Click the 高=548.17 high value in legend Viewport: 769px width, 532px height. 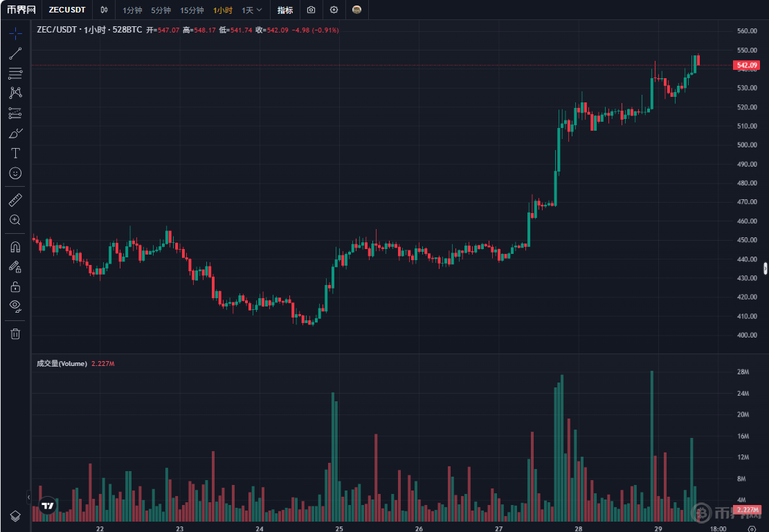pos(199,30)
